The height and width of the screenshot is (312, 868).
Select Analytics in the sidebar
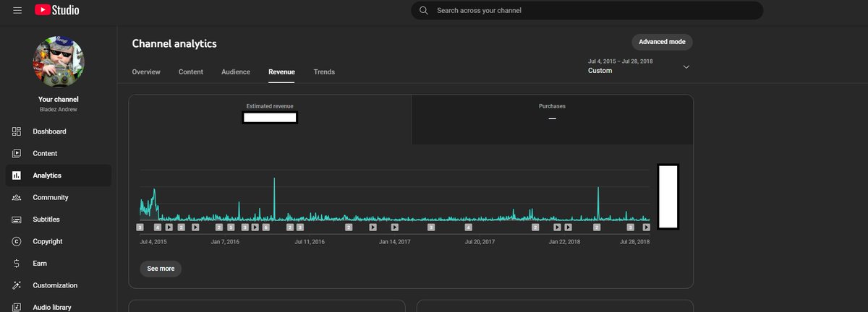point(59,175)
